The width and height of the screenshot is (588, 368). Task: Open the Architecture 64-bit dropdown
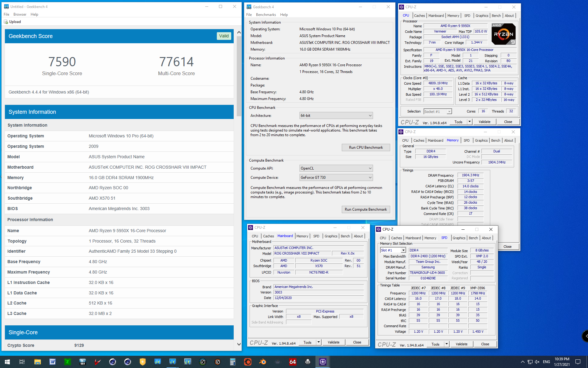coord(336,116)
